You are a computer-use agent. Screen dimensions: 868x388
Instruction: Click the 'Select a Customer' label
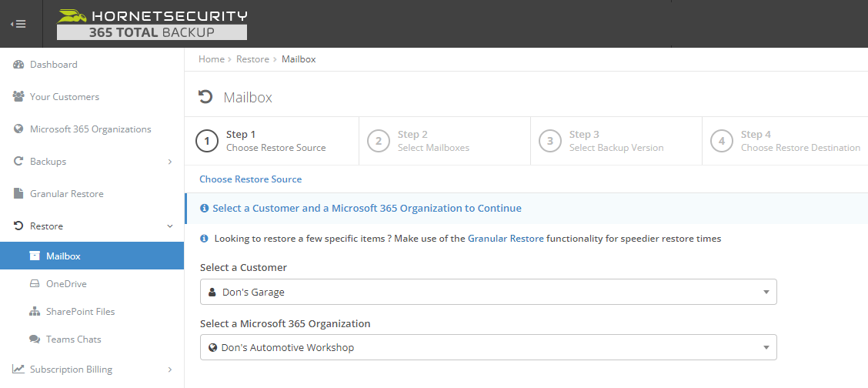coord(244,268)
